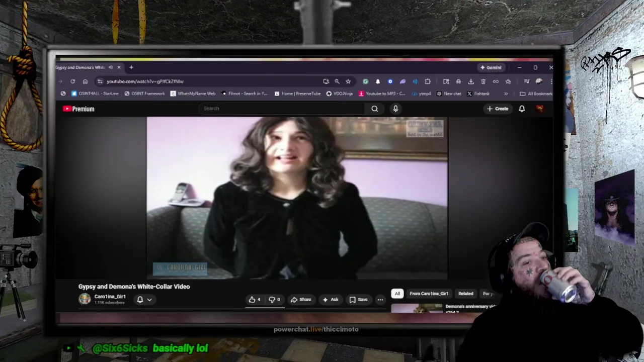Open notification preferences bell dropdown for channel
Image resolution: width=644 pixels, height=362 pixels.
pos(144,300)
